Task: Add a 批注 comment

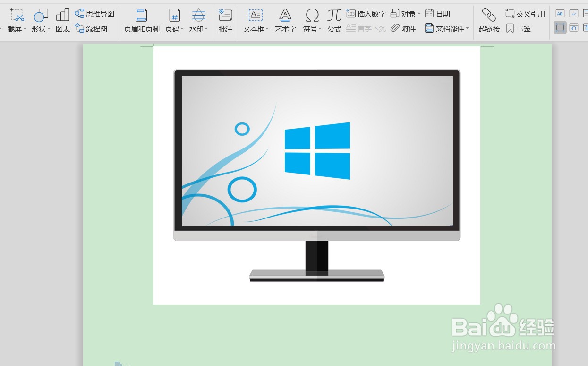Action: [x=226, y=21]
